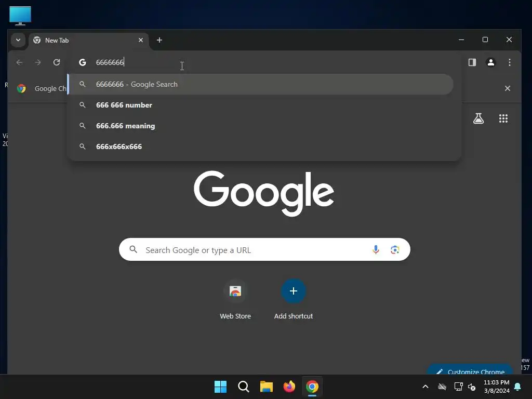Select the New Tab browser tab
Image resolution: width=532 pixels, height=399 pixels.
(89, 41)
